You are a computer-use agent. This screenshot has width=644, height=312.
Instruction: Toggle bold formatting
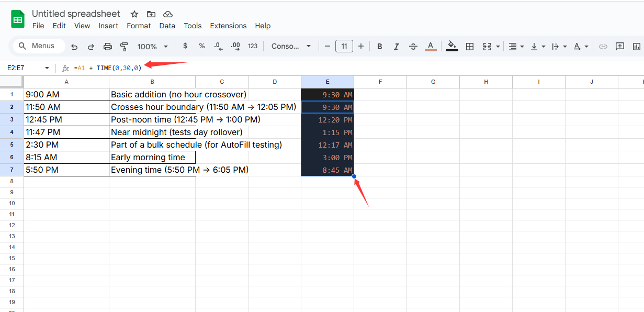(380, 47)
